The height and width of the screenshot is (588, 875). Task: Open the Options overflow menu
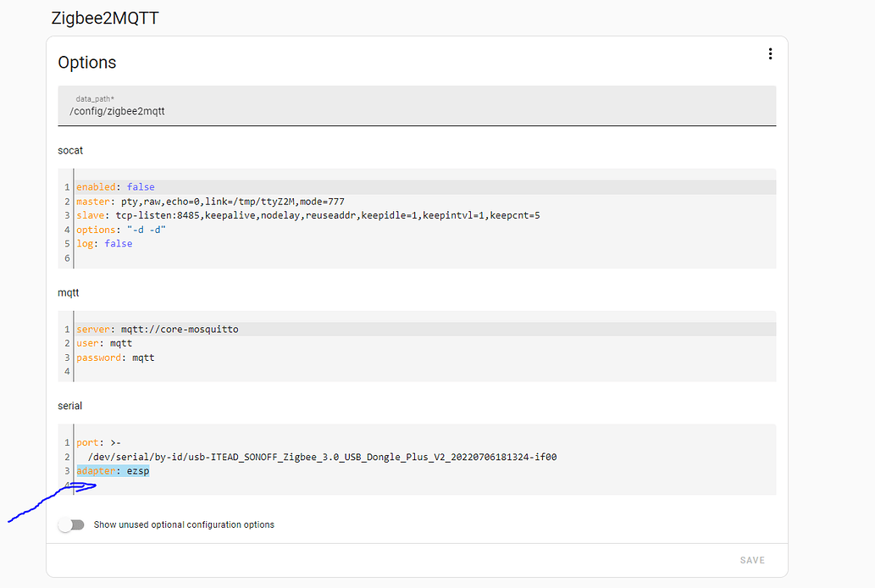pyautogui.click(x=771, y=53)
